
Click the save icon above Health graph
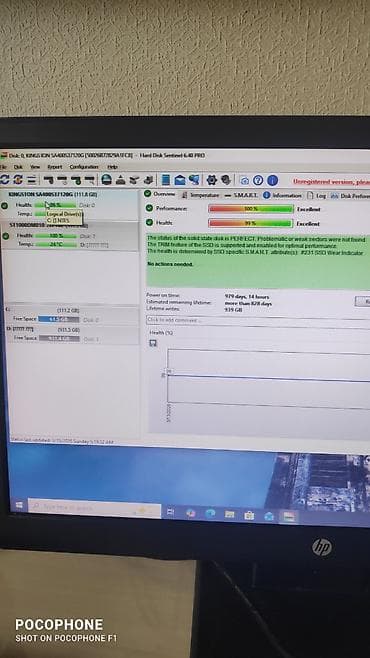click(153, 343)
